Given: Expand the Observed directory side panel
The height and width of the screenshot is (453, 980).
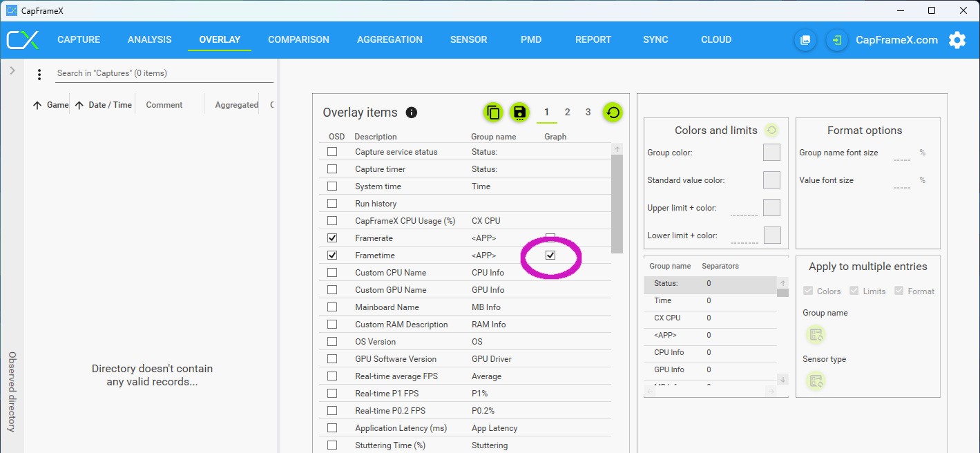Looking at the screenshot, I should [x=12, y=70].
